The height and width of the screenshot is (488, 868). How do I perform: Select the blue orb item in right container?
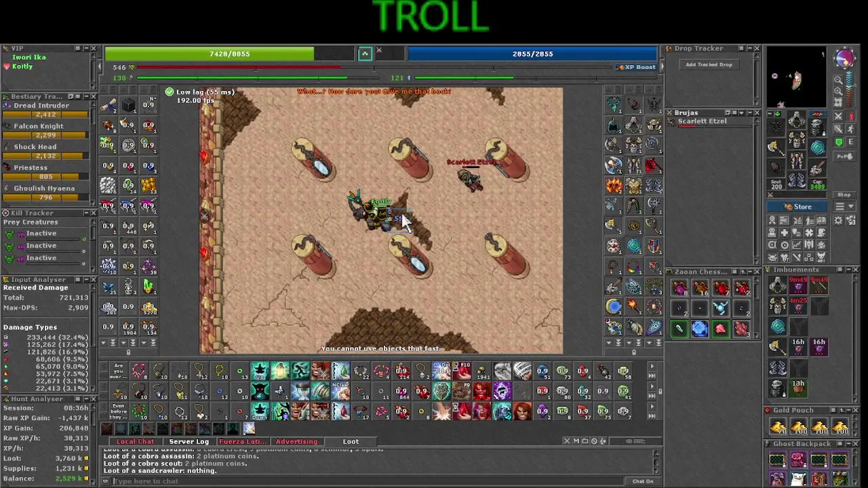coord(614,306)
